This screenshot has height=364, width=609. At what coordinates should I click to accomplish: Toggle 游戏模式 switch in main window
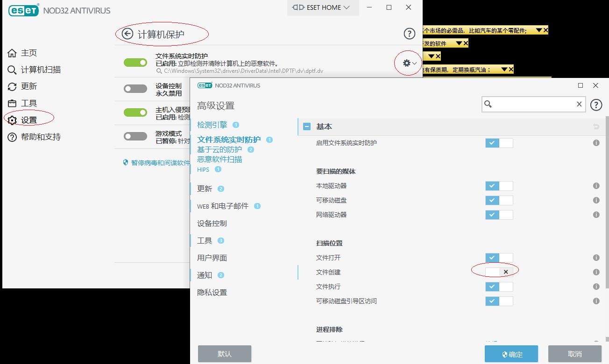click(135, 136)
